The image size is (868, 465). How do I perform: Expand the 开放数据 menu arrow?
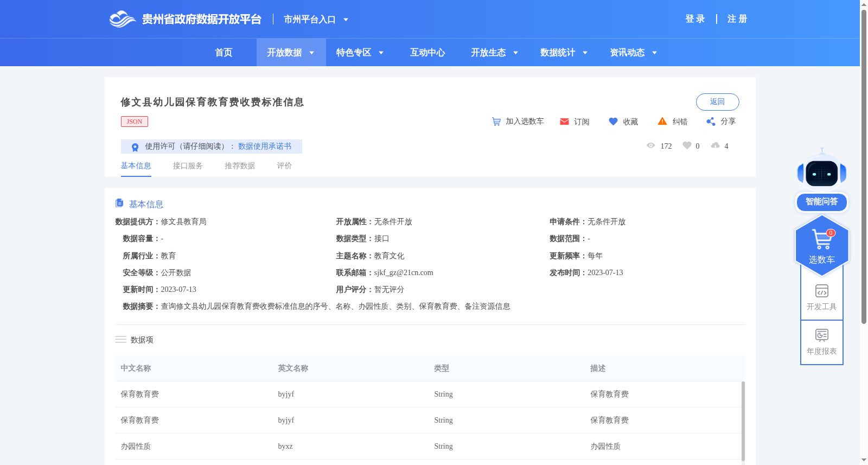(312, 53)
